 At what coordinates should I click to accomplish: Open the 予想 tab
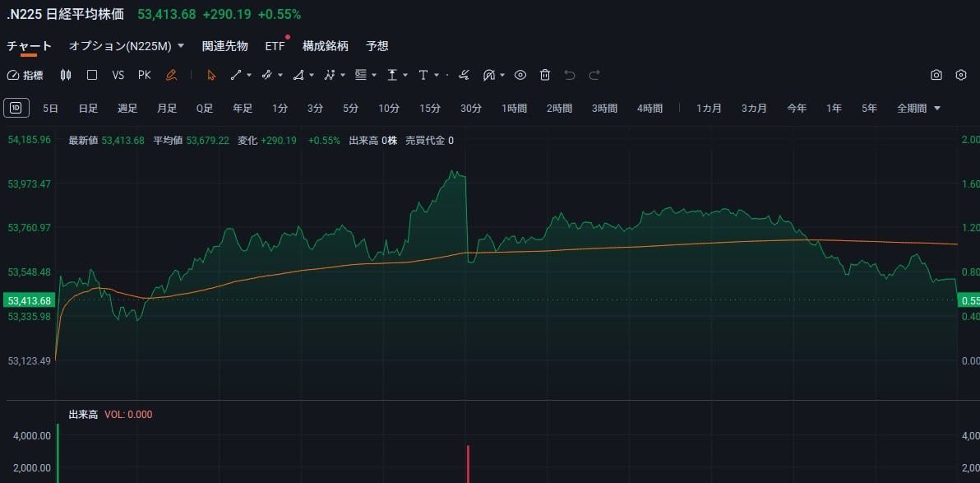(377, 46)
